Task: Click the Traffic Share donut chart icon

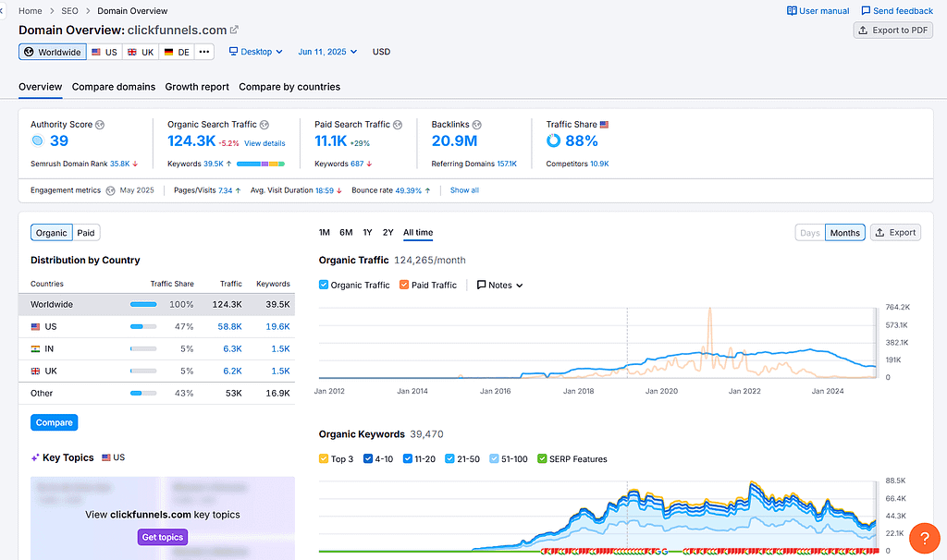Action: 553,140
